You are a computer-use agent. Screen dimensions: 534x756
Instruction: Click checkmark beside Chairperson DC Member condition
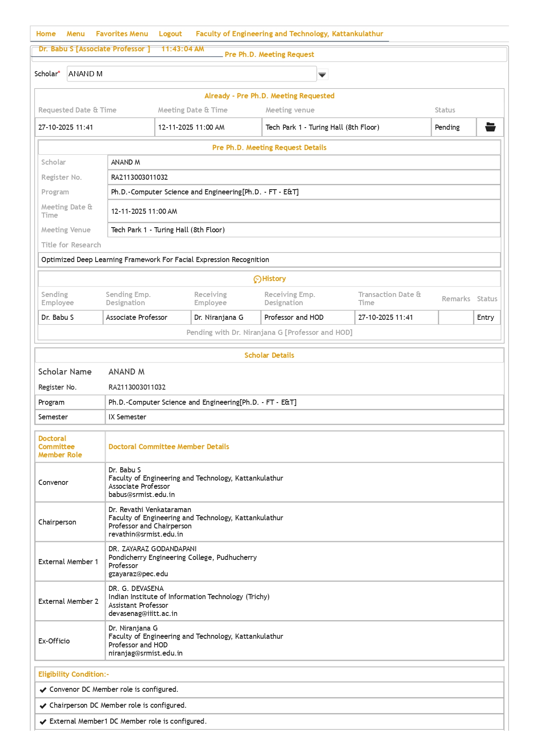[x=43, y=706]
